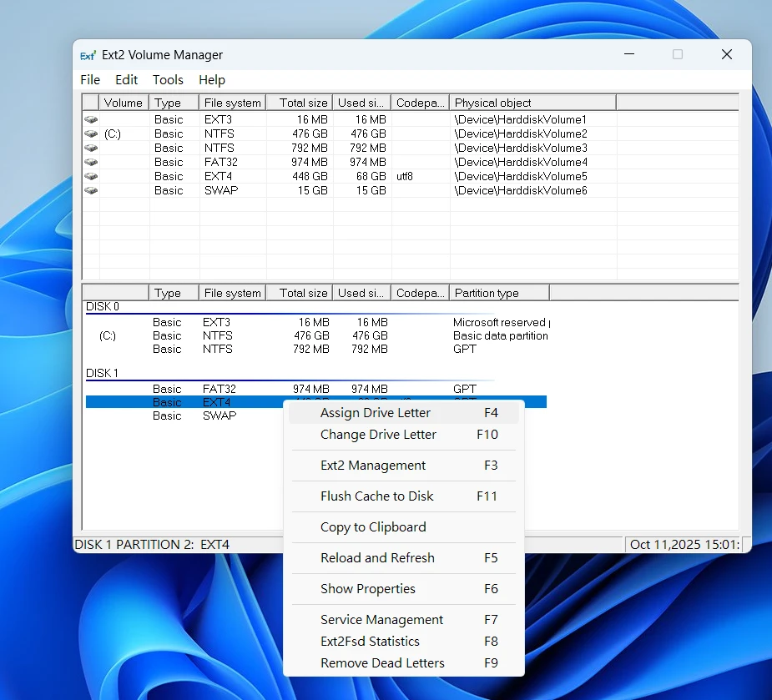The image size is (772, 700).
Task: Click the drive icon for the EXT3 volume
Action: coord(91,120)
